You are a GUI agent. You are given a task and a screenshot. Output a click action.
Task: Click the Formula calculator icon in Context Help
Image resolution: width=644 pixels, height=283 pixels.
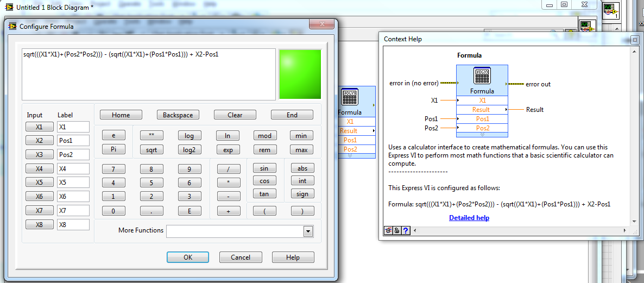click(x=482, y=76)
